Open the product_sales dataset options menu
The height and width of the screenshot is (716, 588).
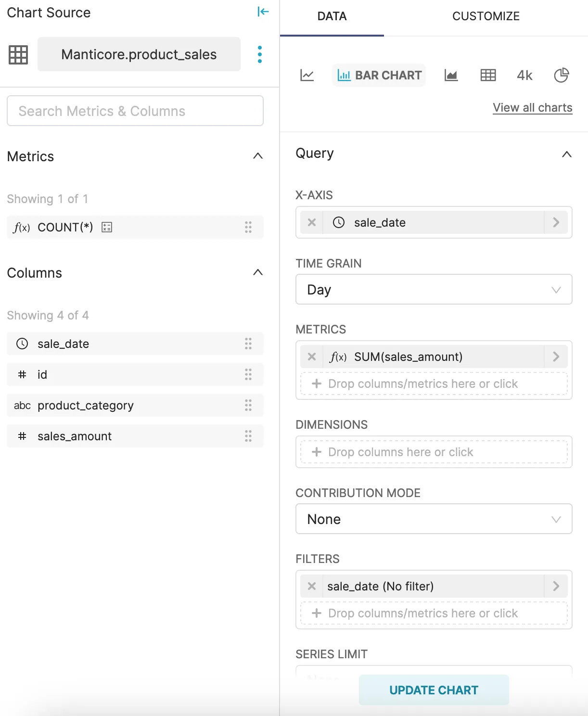pos(259,54)
